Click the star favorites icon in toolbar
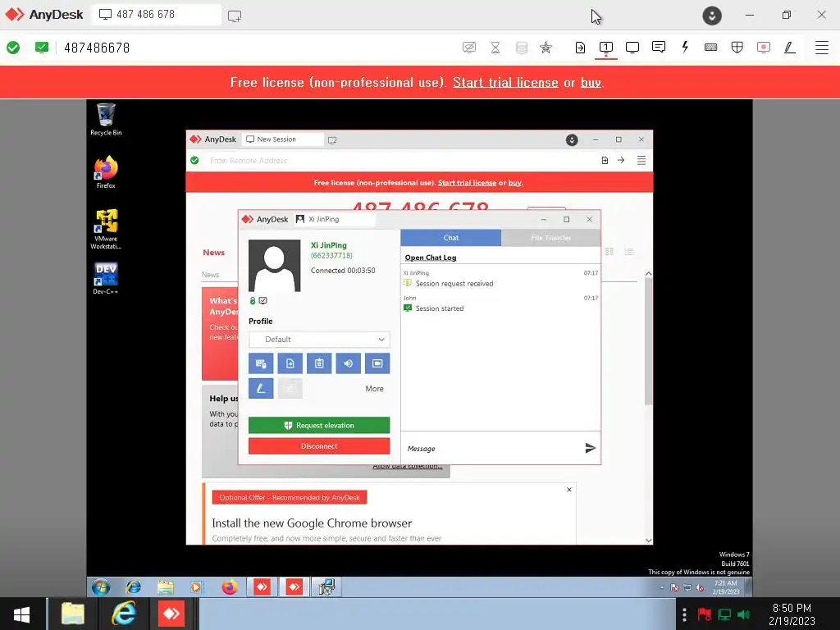The width and height of the screenshot is (840, 630). point(546,48)
